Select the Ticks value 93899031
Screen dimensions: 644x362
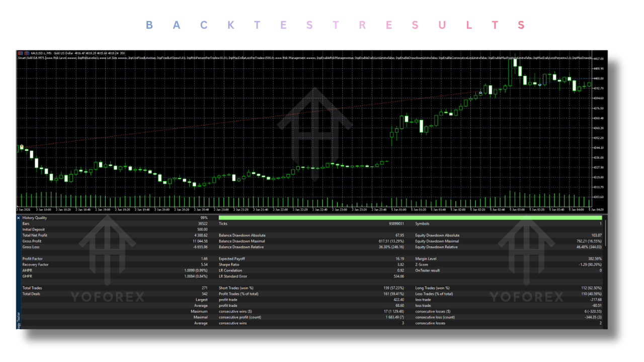point(396,224)
